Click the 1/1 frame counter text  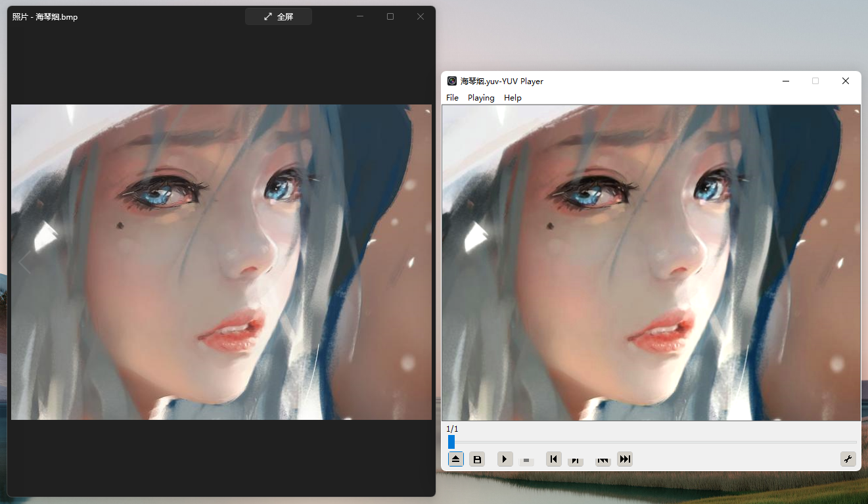point(452,429)
